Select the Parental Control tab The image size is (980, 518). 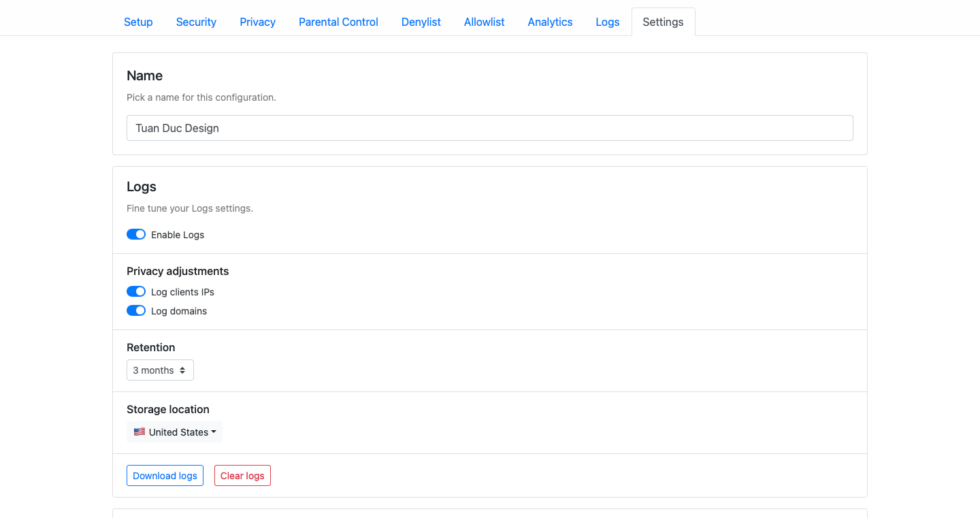[338, 22]
